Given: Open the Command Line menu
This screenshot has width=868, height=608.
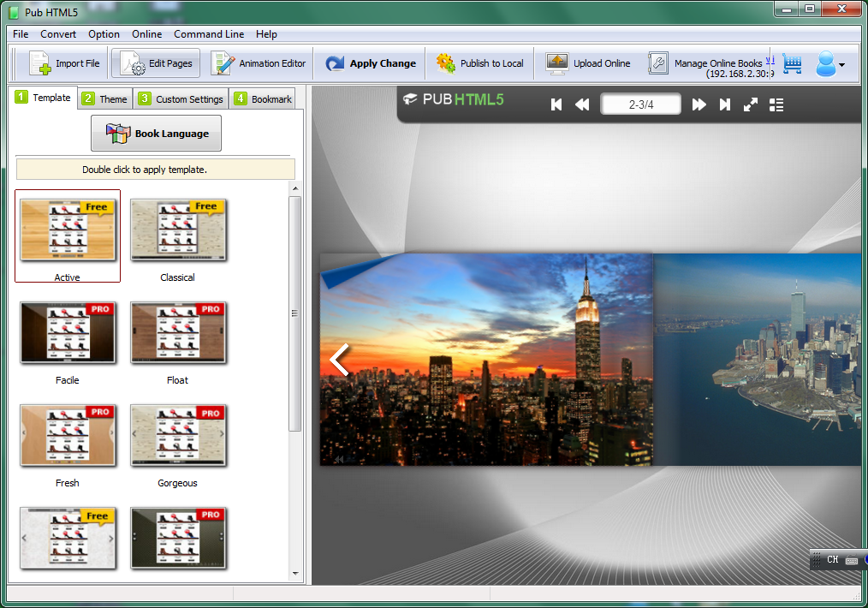Looking at the screenshot, I should coord(209,33).
